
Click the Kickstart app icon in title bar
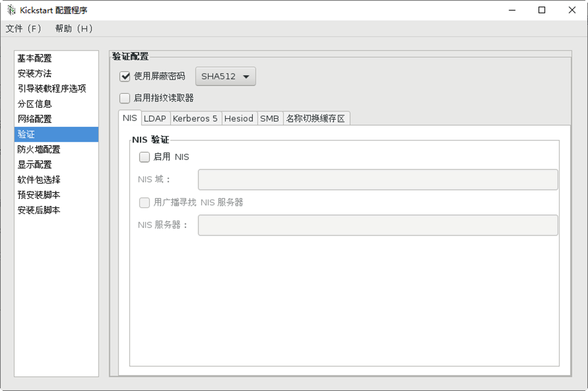(11, 10)
